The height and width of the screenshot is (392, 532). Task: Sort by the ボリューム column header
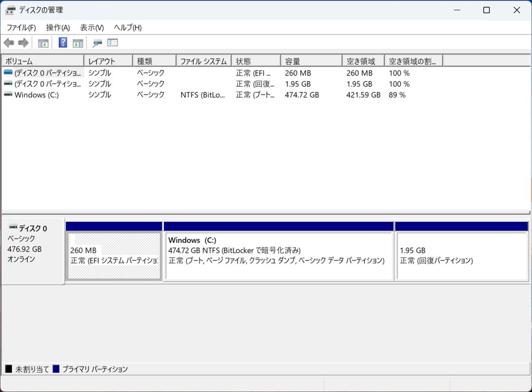[x=42, y=61]
